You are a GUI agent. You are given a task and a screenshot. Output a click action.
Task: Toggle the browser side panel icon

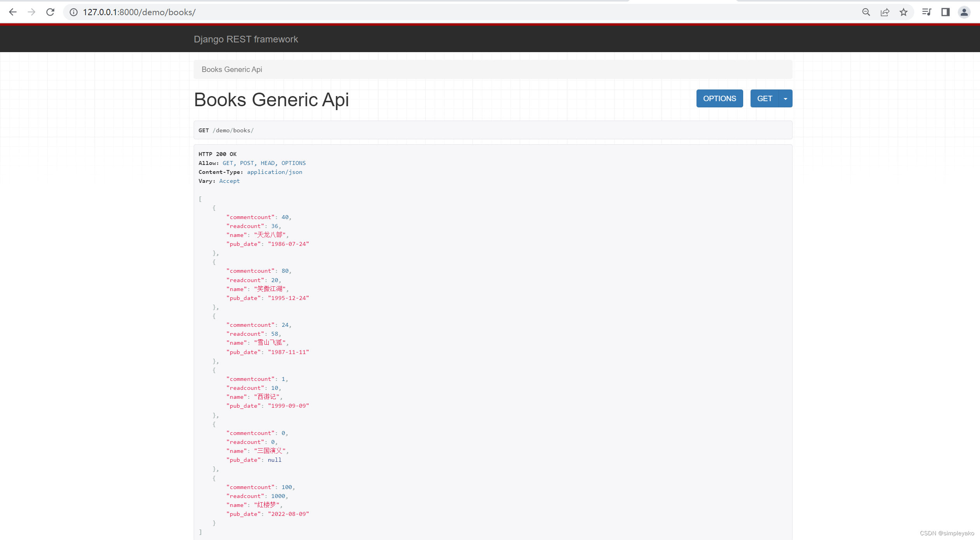point(945,12)
